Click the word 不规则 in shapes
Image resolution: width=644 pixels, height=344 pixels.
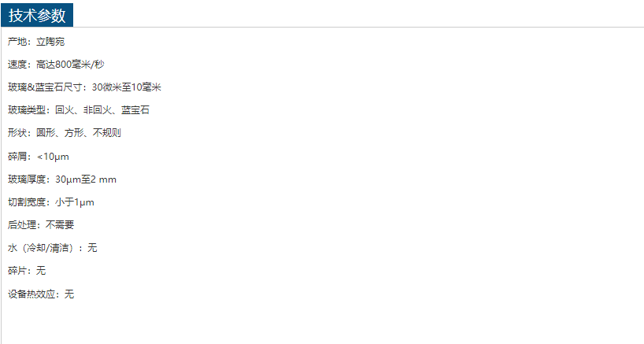point(107,133)
